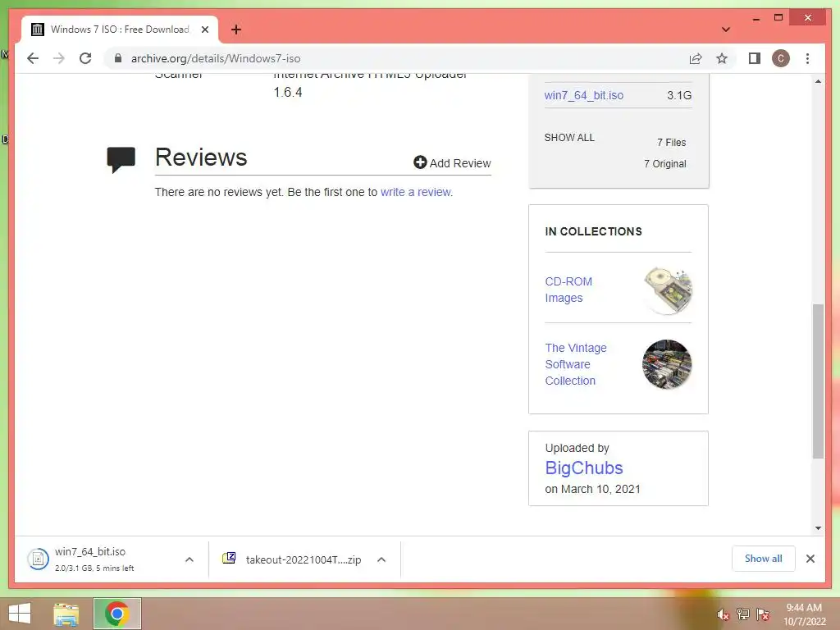View site info via lock icon

coord(118,58)
